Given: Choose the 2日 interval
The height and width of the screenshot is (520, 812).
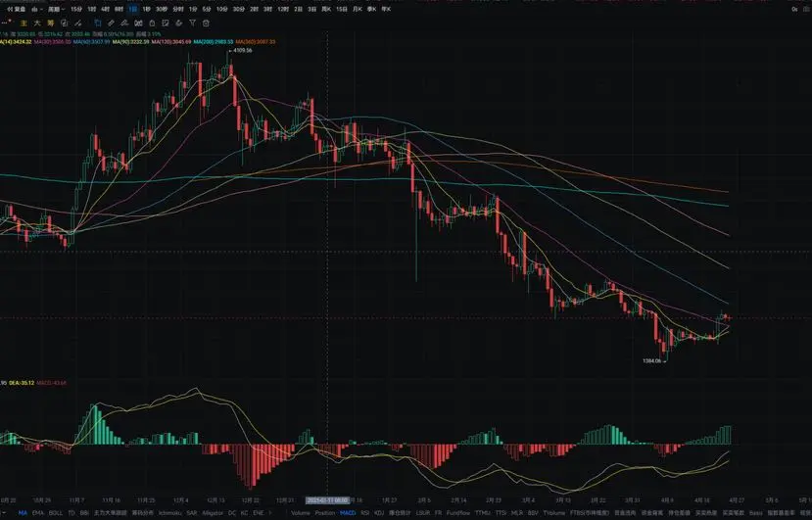Looking at the screenshot, I should click(x=299, y=10).
